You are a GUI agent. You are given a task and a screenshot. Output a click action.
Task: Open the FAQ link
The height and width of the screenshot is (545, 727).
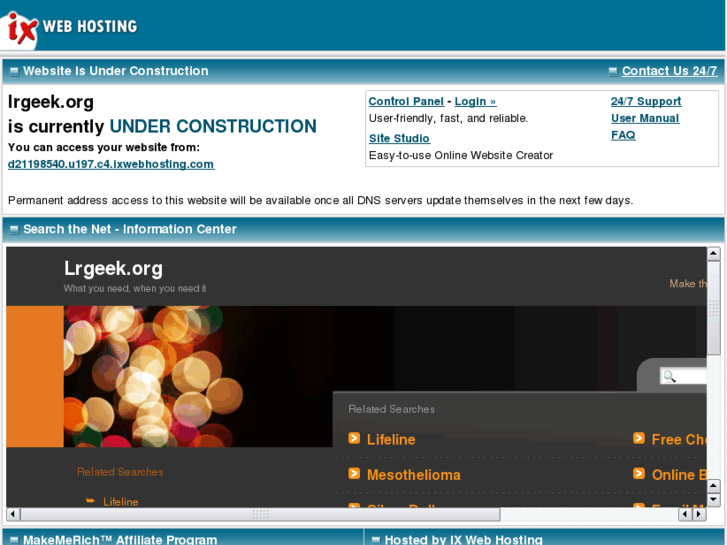click(623, 135)
